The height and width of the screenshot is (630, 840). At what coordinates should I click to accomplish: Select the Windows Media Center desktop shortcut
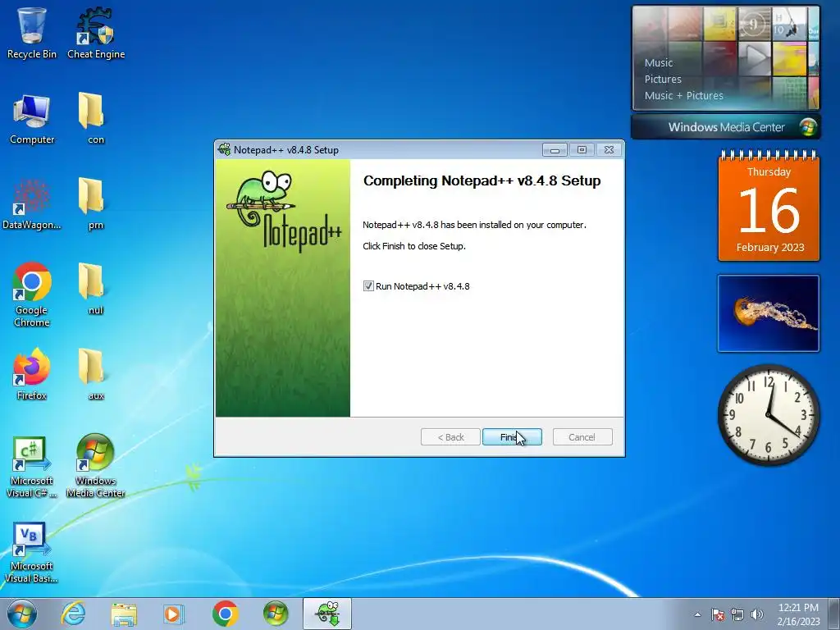96,466
